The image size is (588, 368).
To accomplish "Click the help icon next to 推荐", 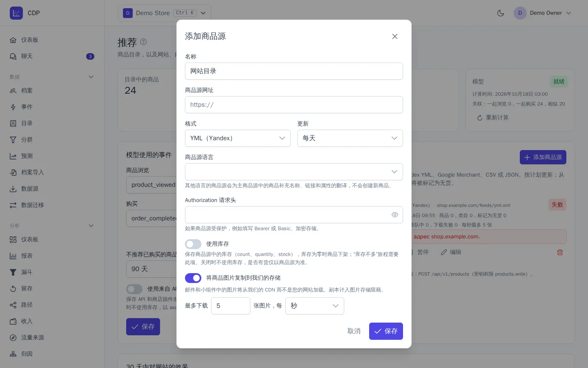I will pyautogui.click(x=143, y=42).
